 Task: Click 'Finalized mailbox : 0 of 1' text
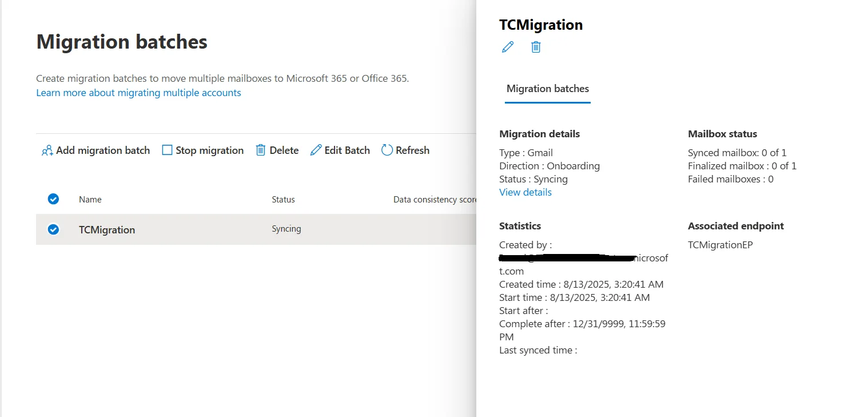pos(742,166)
